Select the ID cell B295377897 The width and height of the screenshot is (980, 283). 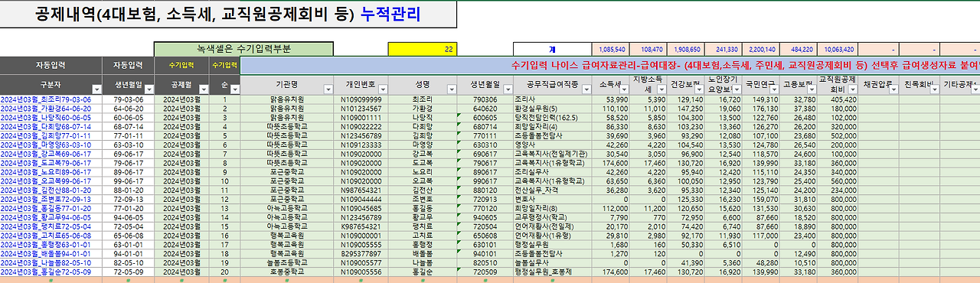point(361,253)
